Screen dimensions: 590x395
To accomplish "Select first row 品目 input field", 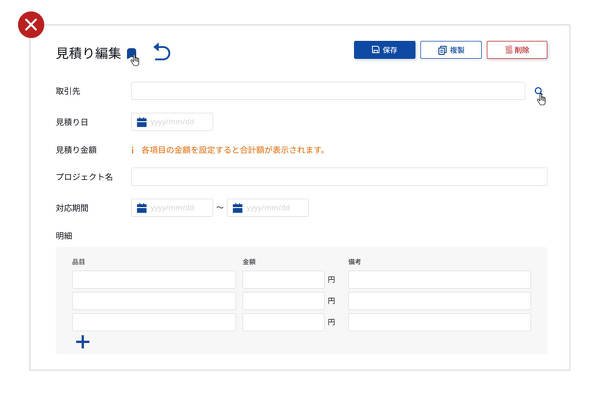I will 154,280.
